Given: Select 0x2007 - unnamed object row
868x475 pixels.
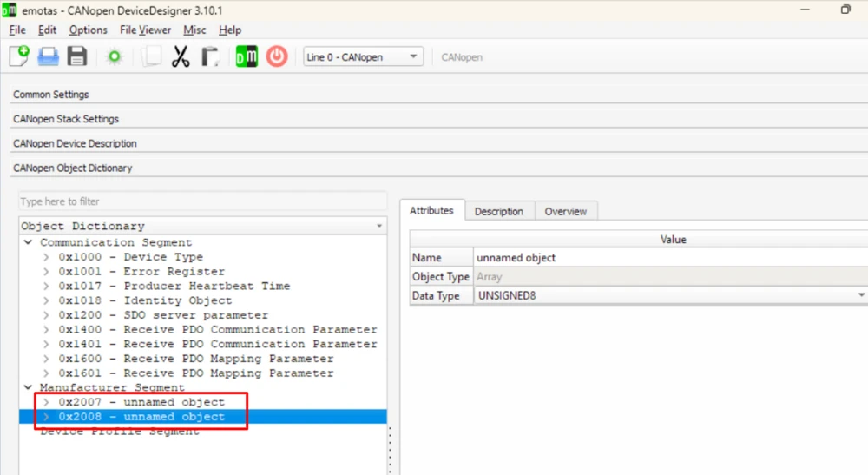Looking at the screenshot, I should coord(141,402).
